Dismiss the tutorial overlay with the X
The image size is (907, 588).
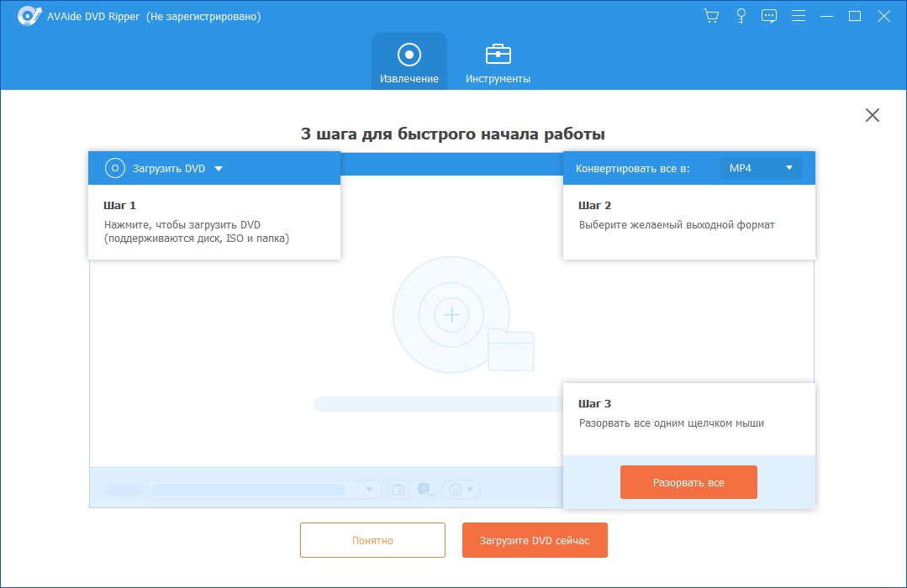(x=873, y=114)
